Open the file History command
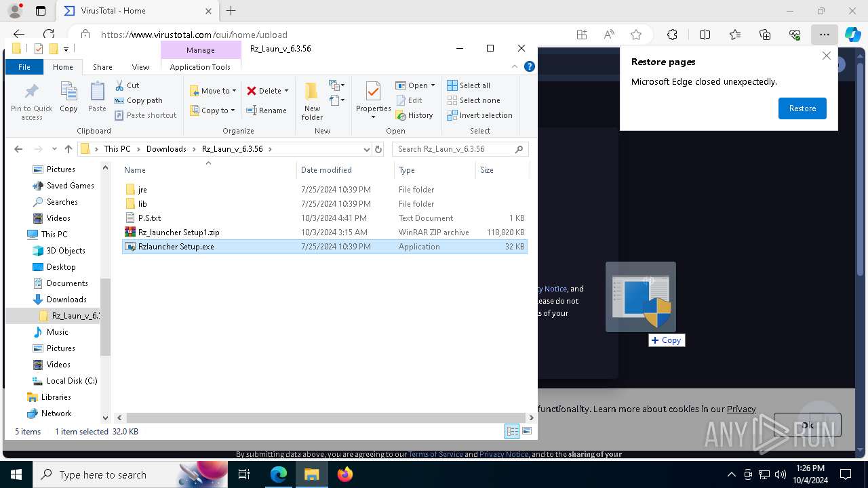Image resolution: width=868 pixels, height=488 pixels. (x=414, y=115)
